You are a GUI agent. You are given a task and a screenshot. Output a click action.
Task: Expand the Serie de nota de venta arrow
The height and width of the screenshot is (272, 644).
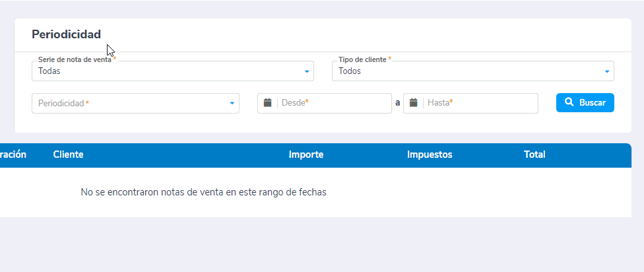click(307, 71)
